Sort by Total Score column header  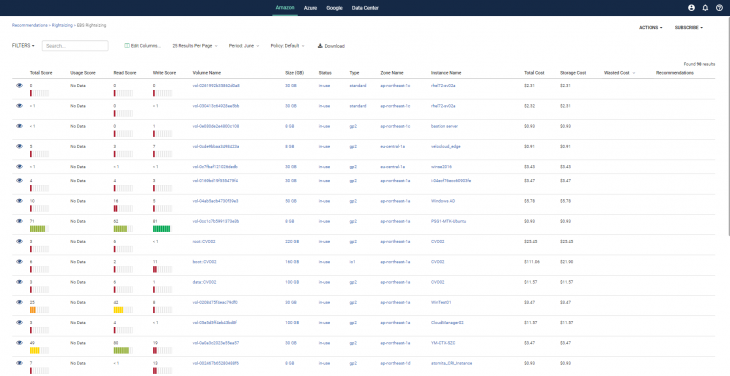[41, 73]
